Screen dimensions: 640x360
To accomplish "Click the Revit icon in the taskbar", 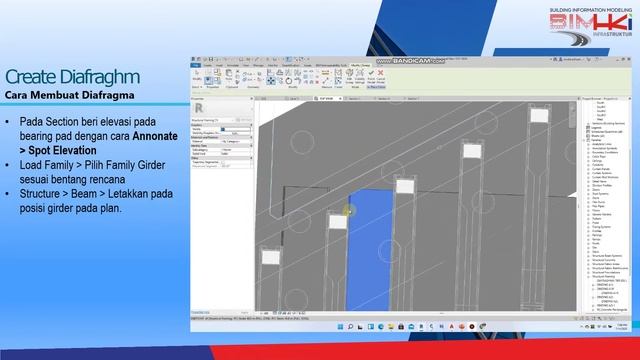I will (x=421, y=327).
